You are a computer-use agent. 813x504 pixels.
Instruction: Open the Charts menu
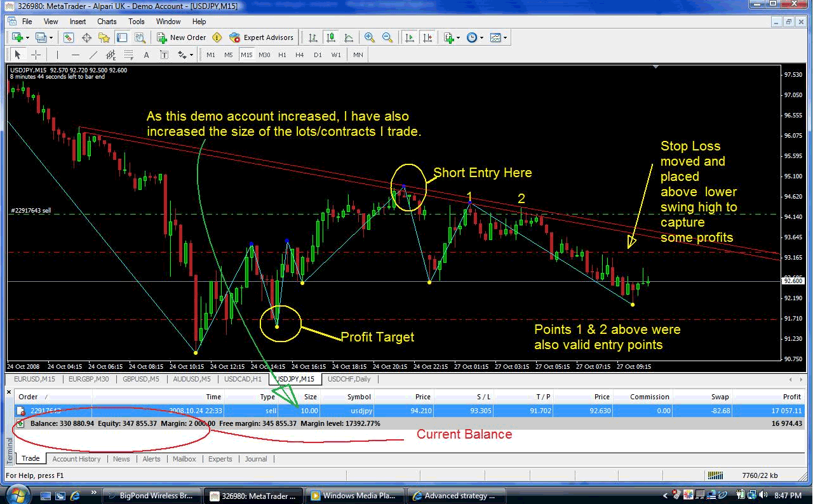click(107, 21)
